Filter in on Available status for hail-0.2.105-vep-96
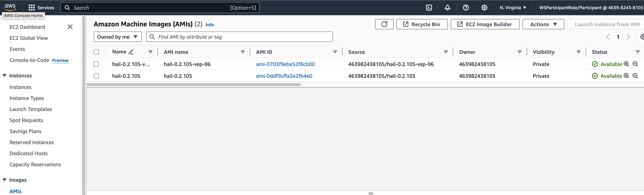 (626, 64)
